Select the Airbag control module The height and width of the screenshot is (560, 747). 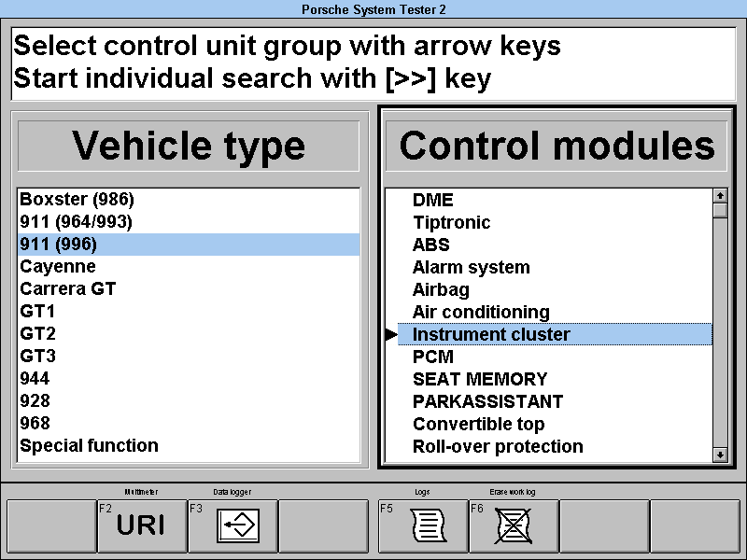[555, 289]
